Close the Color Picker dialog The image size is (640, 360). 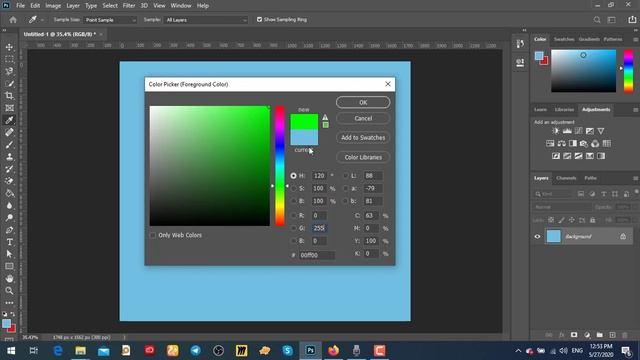pos(388,84)
